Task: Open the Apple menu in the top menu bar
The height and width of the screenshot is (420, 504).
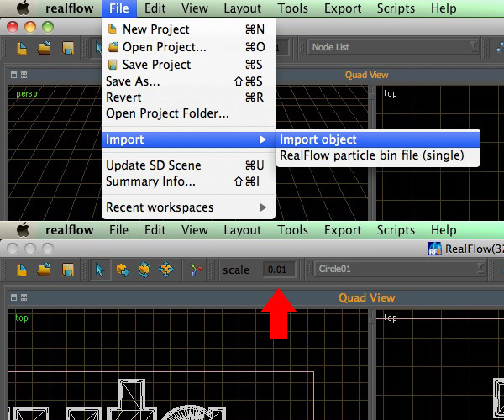Action: 24,8
